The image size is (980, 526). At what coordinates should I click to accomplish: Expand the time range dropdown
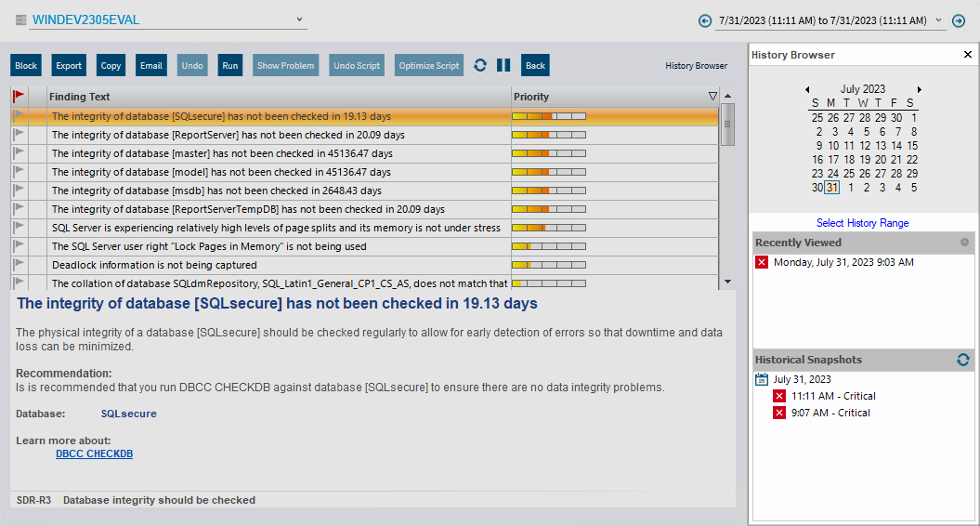pos(939,20)
